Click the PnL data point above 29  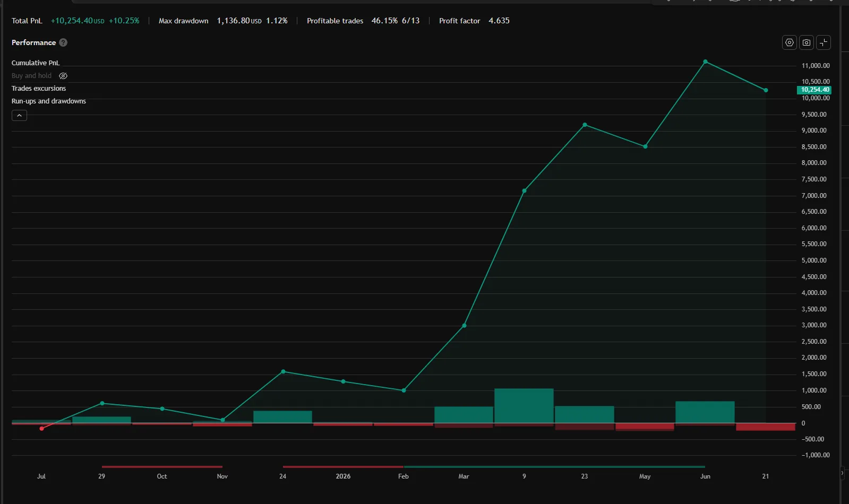point(102,403)
